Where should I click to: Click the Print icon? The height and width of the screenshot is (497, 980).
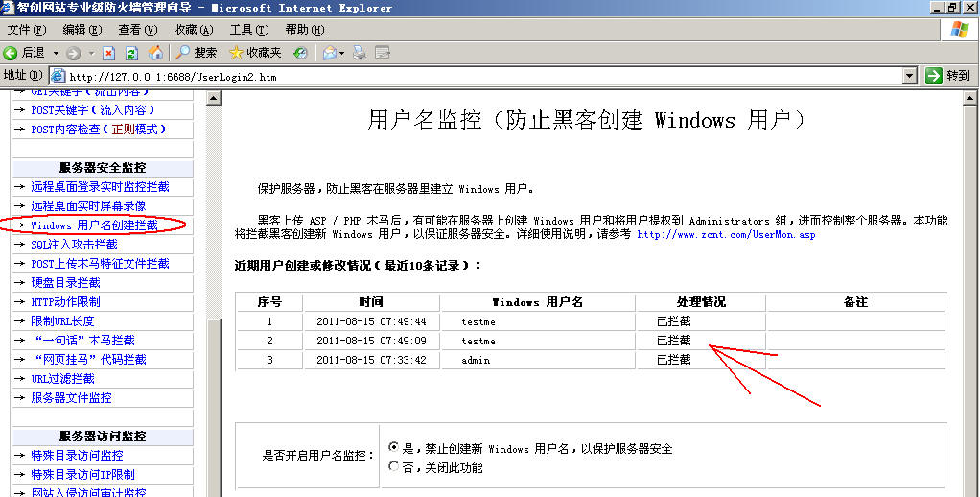tap(360, 53)
